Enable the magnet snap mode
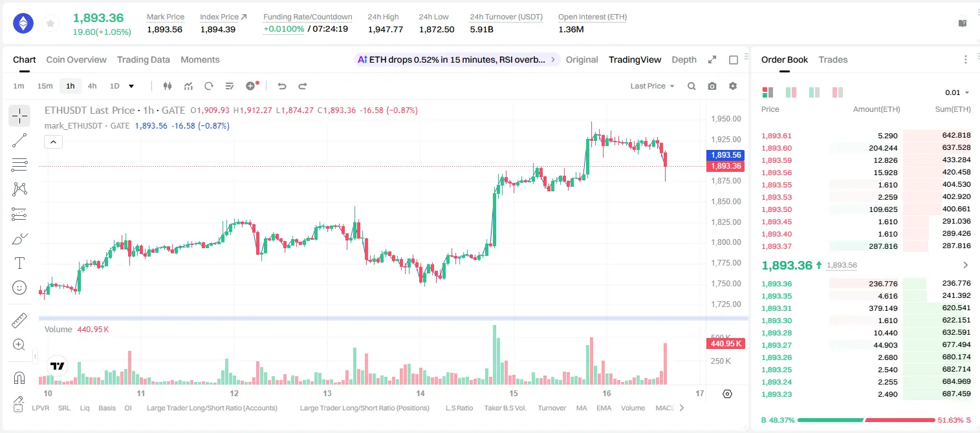The height and width of the screenshot is (433, 980). 19,378
